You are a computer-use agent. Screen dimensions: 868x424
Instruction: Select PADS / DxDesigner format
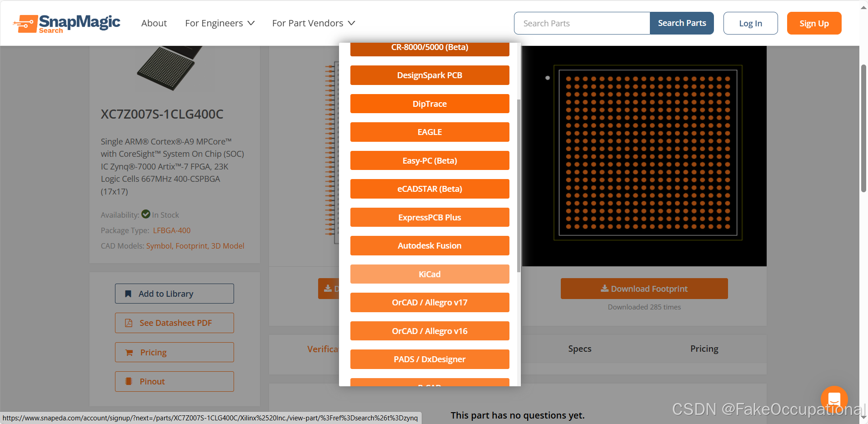click(430, 359)
